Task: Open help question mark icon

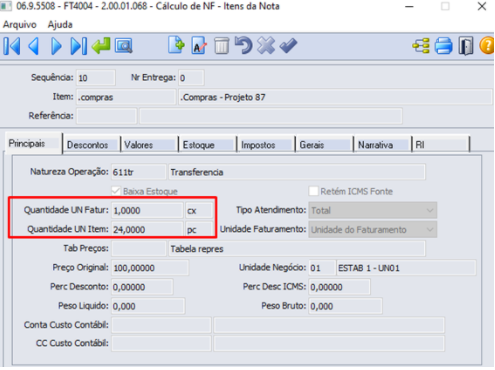Action: pyautogui.click(x=487, y=46)
